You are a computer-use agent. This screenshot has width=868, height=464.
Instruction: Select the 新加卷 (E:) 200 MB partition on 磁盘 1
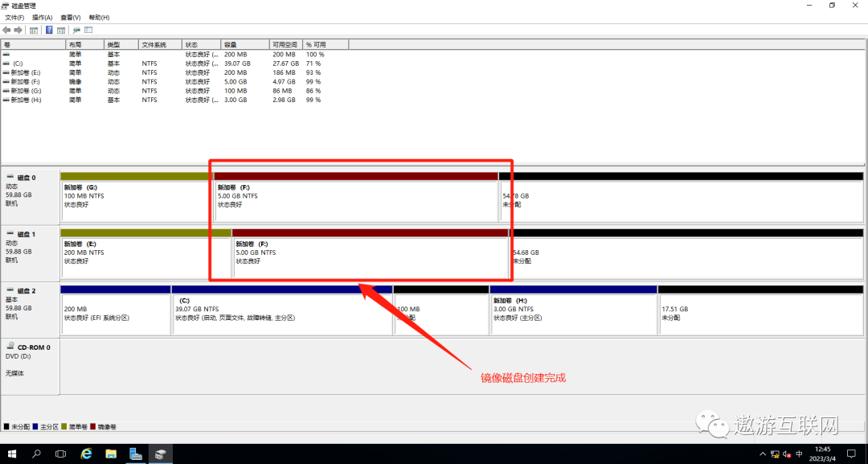(146, 253)
